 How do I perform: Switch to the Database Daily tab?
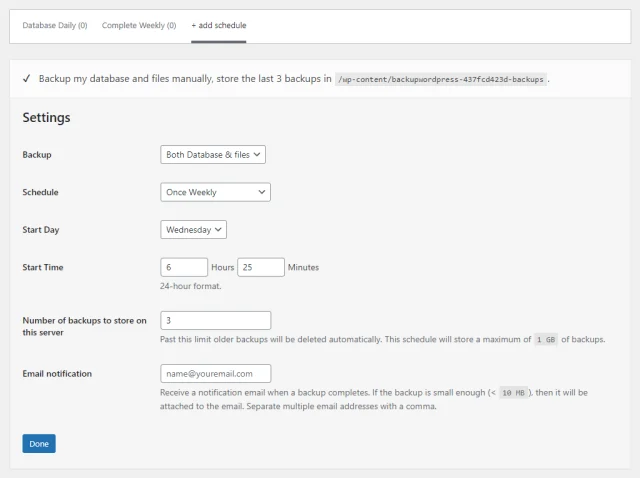[x=54, y=25]
